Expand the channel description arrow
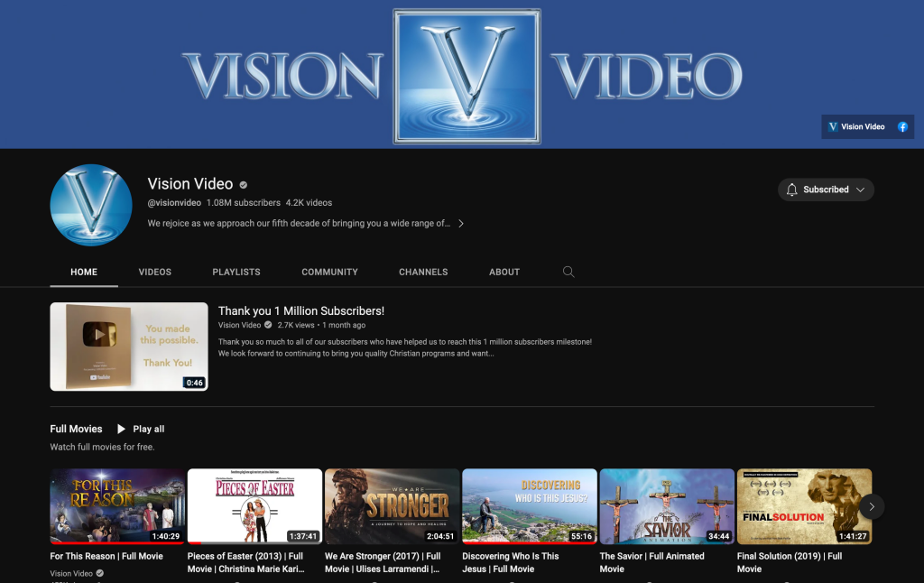 click(x=461, y=224)
